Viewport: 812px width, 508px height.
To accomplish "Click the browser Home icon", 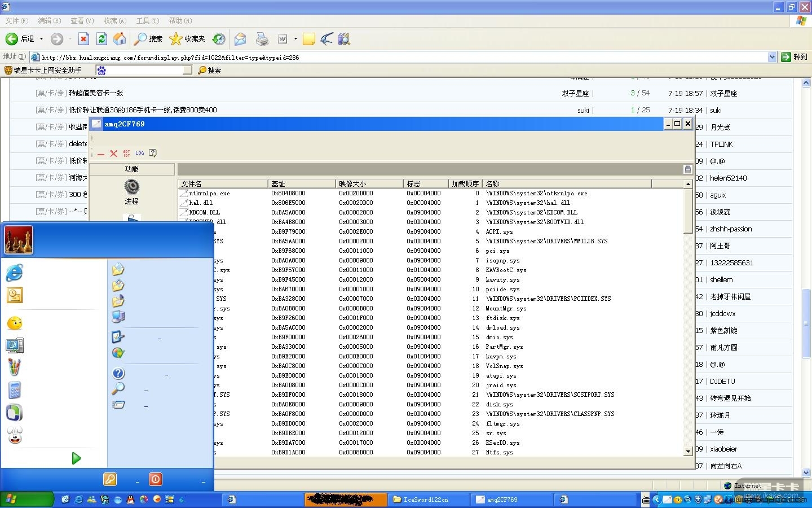I will pos(120,38).
